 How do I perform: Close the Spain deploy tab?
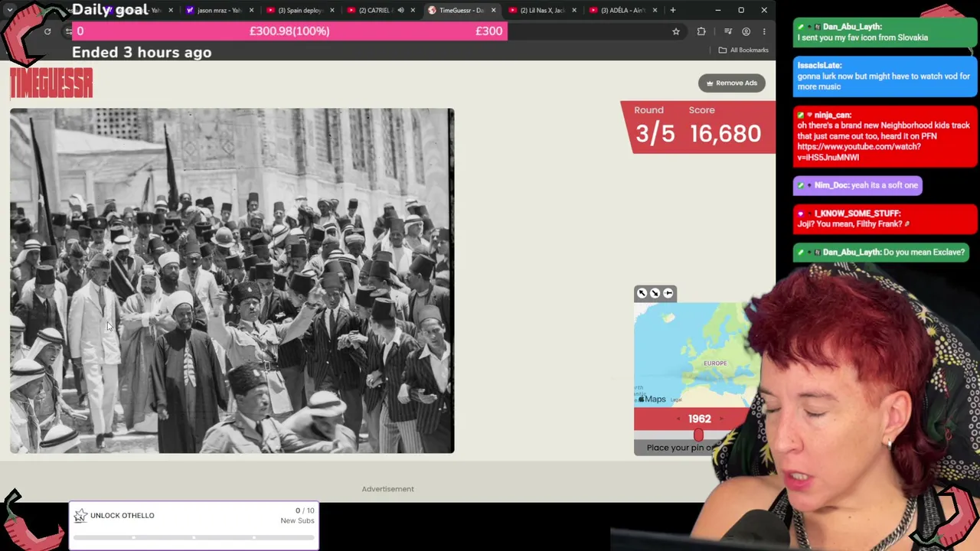click(332, 10)
